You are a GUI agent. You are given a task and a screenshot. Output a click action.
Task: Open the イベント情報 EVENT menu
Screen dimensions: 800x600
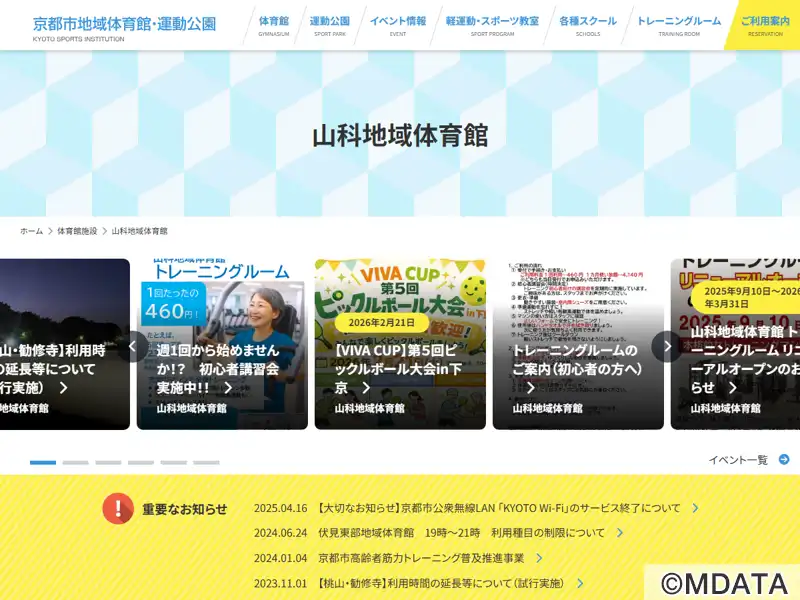[x=398, y=26]
